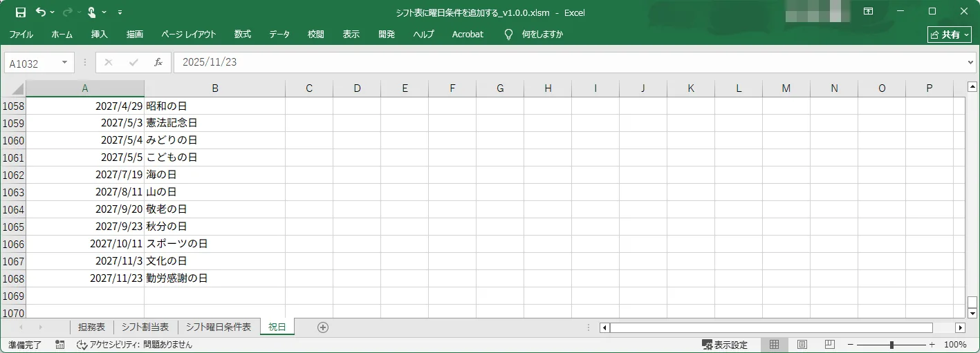The width and height of the screenshot is (980, 353).
Task: Open the 表示 ribbon tab
Action: (351, 34)
